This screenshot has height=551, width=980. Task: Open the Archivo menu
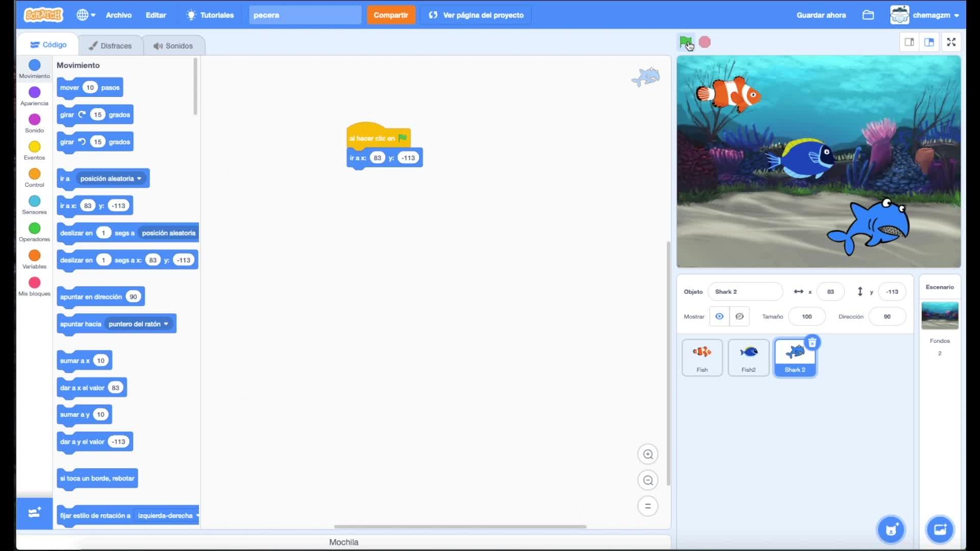(x=118, y=15)
